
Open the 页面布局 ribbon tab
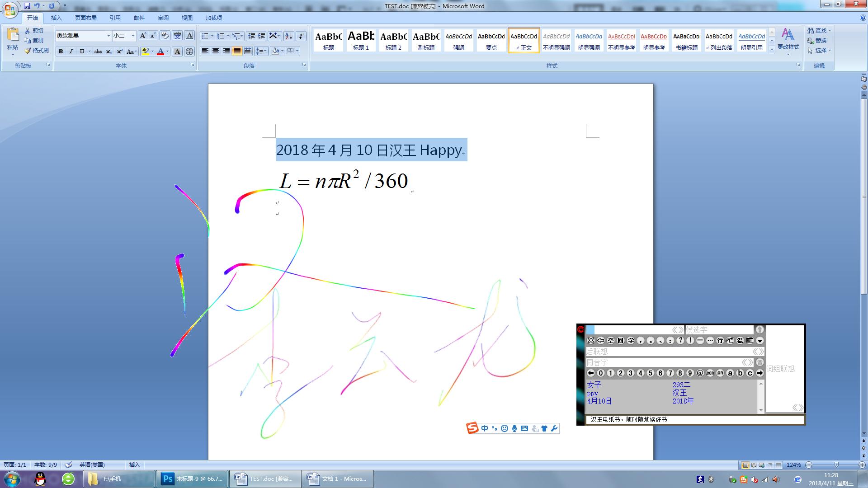click(85, 18)
